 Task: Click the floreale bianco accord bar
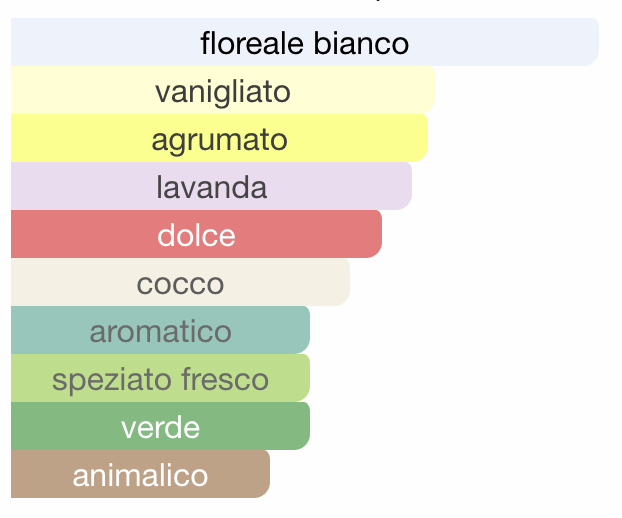coord(305,42)
